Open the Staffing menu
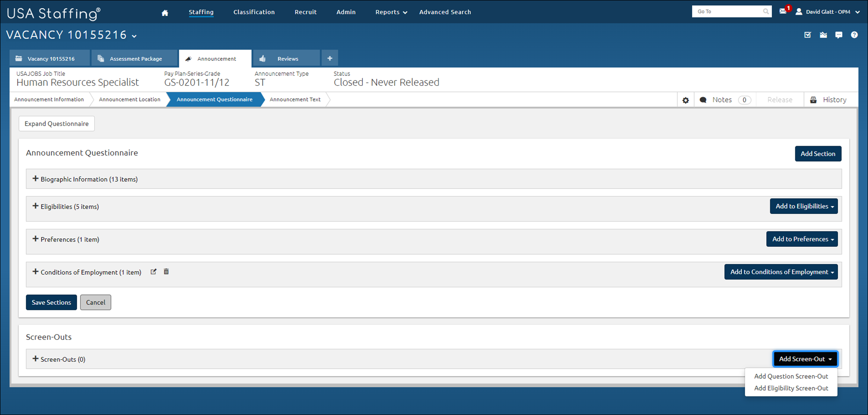Screen dimensions: 868x415 click(201, 12)
